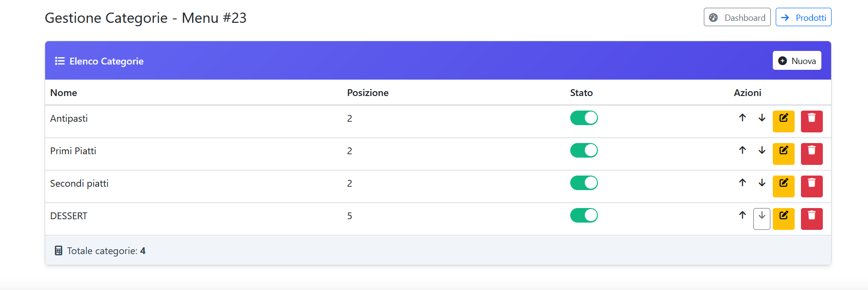The width and height of the screenshot is (868, 290).
Task: Edit the DESSERT category
Action: (783, 218)
